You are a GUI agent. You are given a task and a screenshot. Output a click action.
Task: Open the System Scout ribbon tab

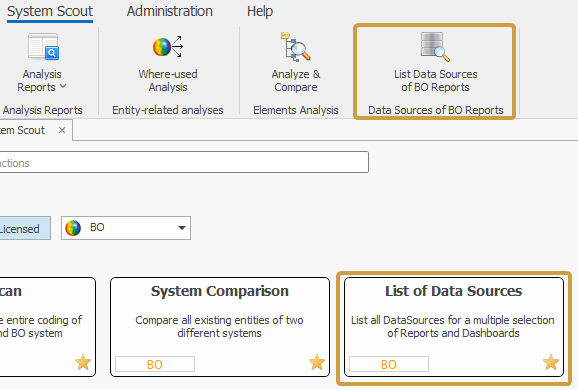(x=50, y=11)
